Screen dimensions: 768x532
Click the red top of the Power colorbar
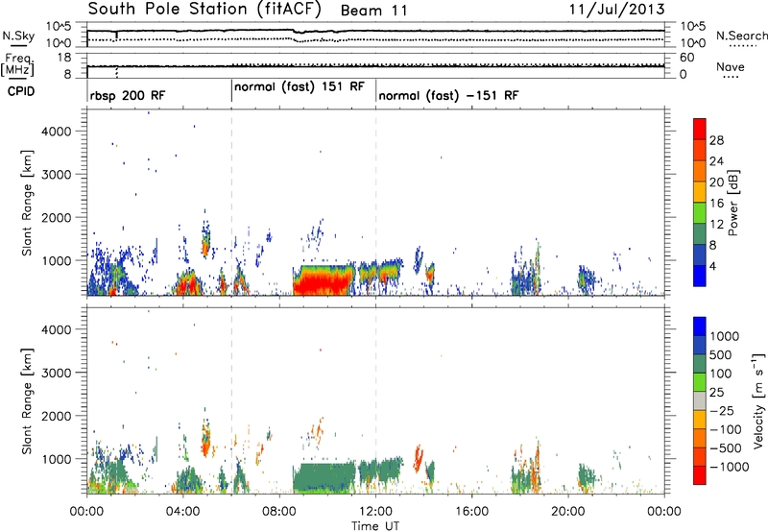(700, 130)
